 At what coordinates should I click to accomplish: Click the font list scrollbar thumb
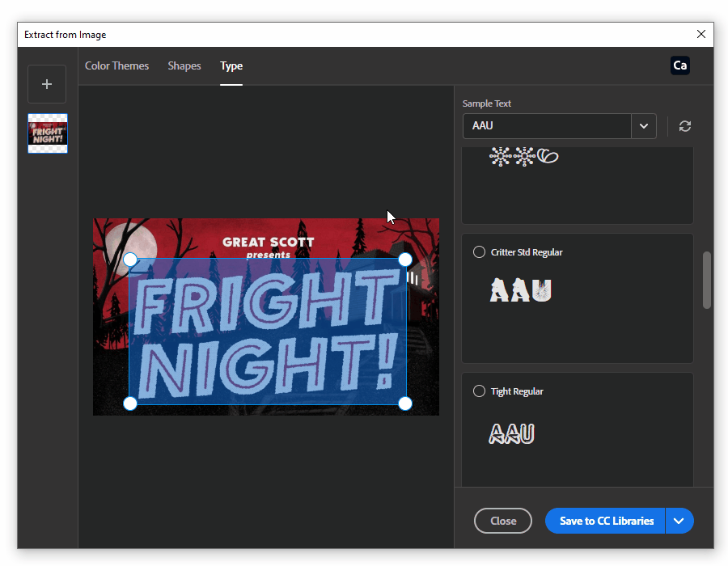pos(707,280)
